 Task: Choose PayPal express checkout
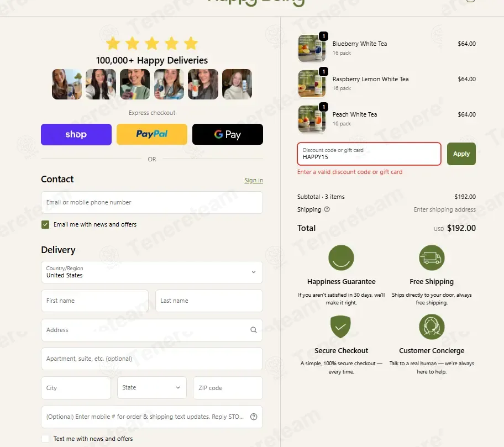(152, 134)
